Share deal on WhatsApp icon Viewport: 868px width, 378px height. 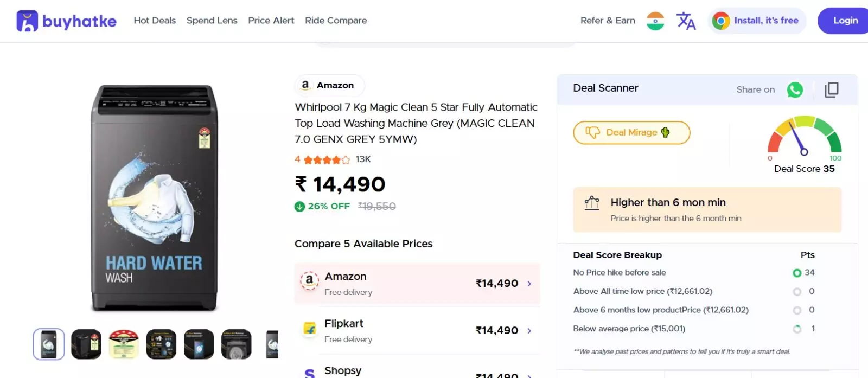pos(795,89)
